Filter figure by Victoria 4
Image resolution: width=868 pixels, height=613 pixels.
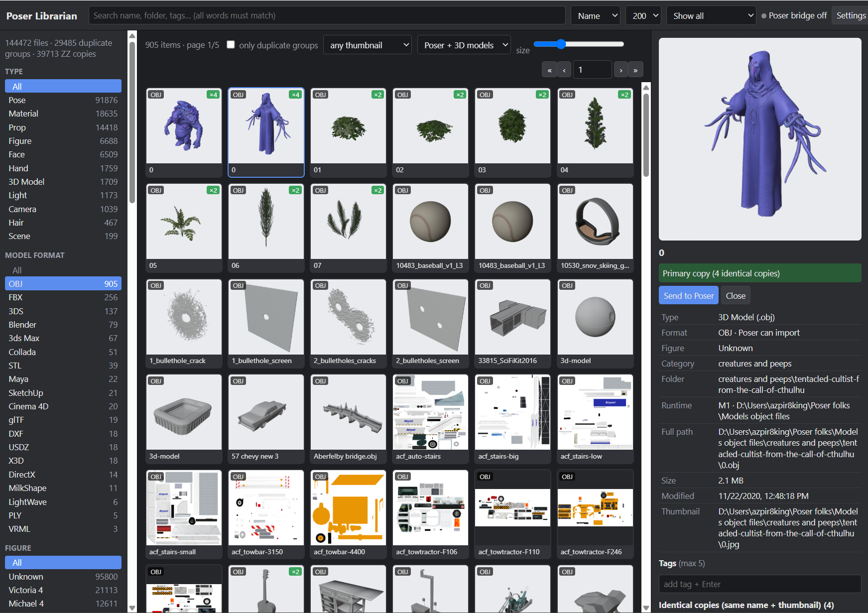pos(63,590)
